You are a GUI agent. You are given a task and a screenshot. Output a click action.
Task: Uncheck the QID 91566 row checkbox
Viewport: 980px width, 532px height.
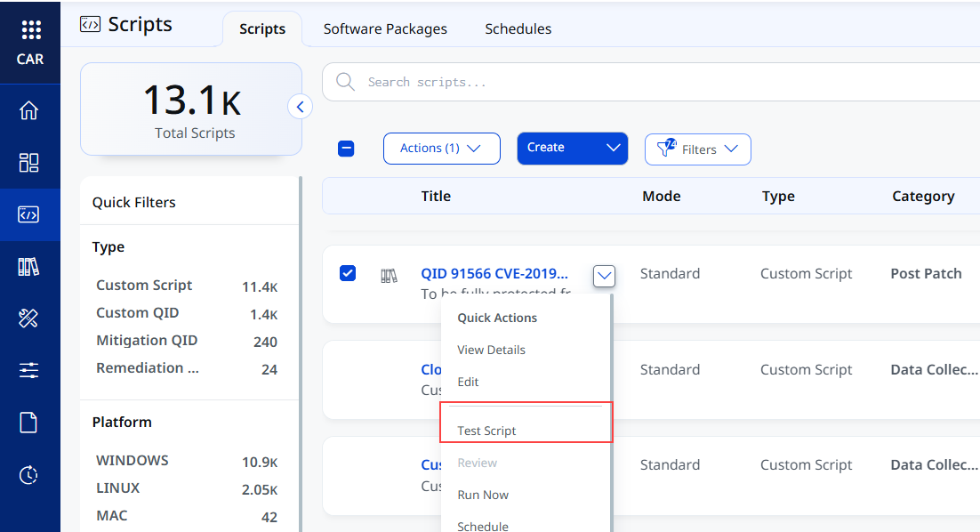tap(348, 273)
